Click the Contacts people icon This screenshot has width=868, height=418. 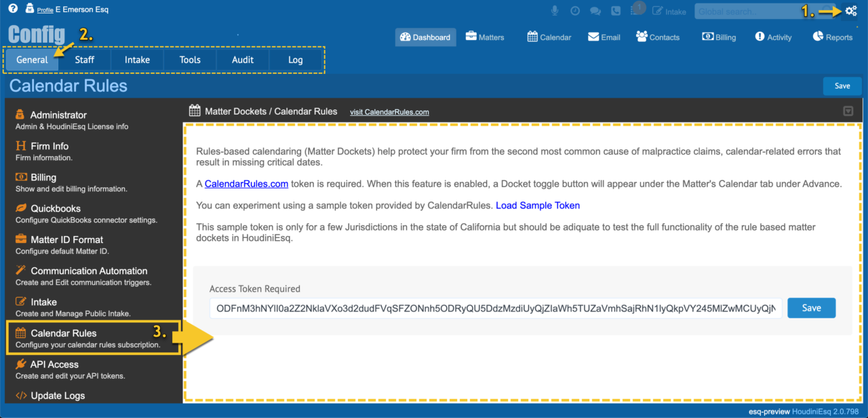640,37
